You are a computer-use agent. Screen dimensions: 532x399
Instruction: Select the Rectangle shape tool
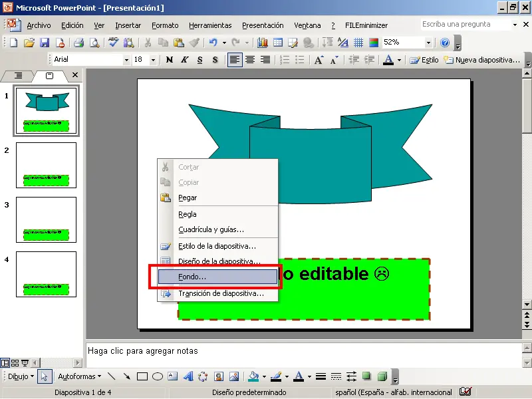[x=142, y=376]
